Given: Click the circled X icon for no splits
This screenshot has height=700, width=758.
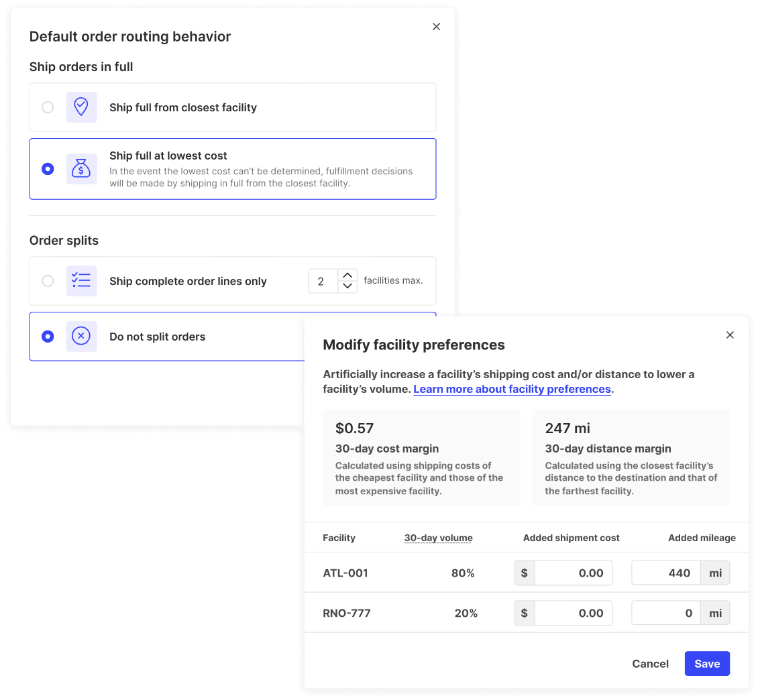Looking at the screenshot, I should pos(81,336).
